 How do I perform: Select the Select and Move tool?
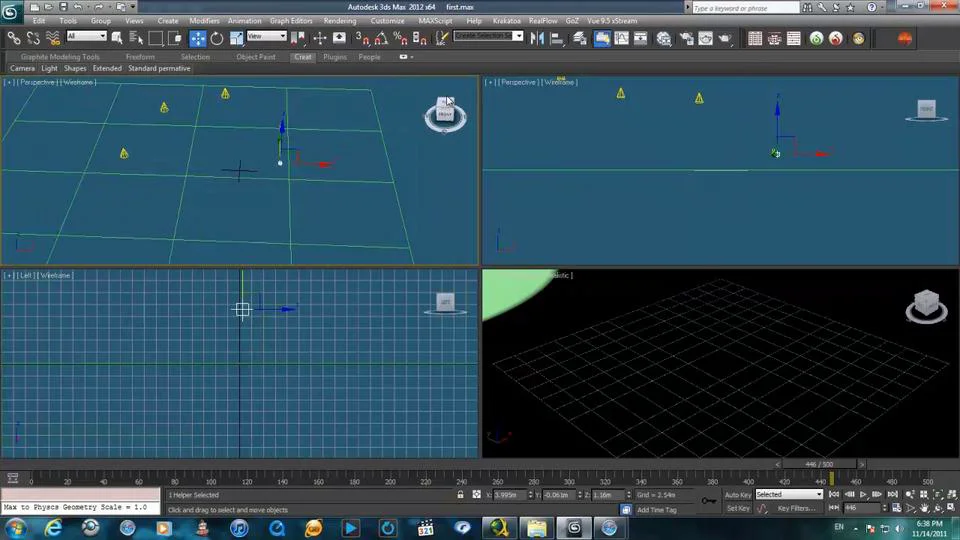click(x=198, y=38)
